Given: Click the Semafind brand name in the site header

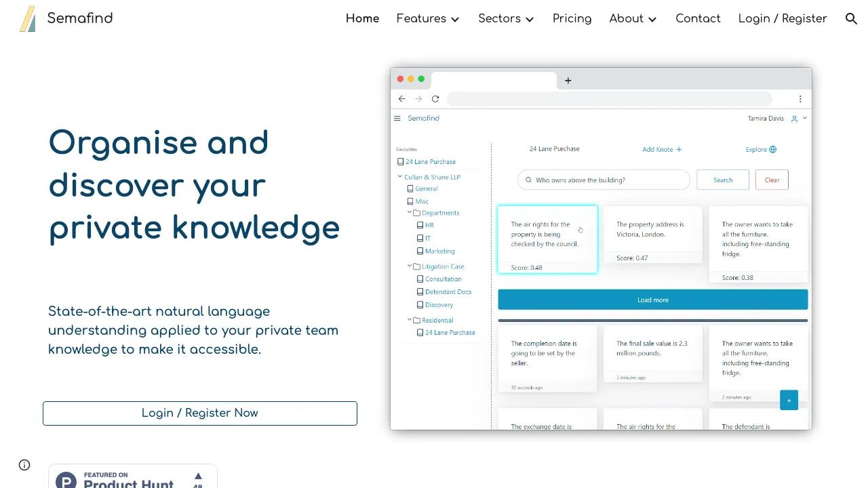Looking at the screenshot, I should pyautogui.click(x=80, y=18).
